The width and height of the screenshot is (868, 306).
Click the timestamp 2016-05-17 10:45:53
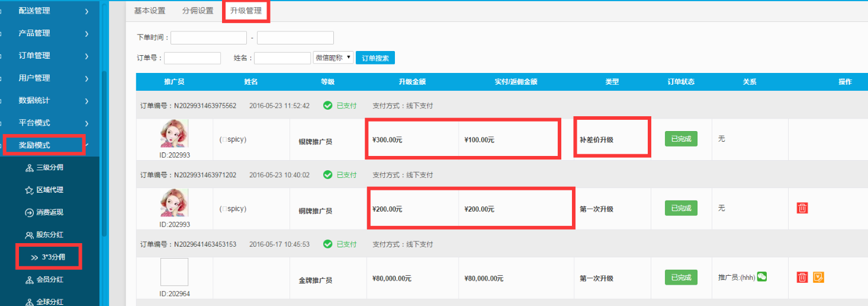(279, 244)
